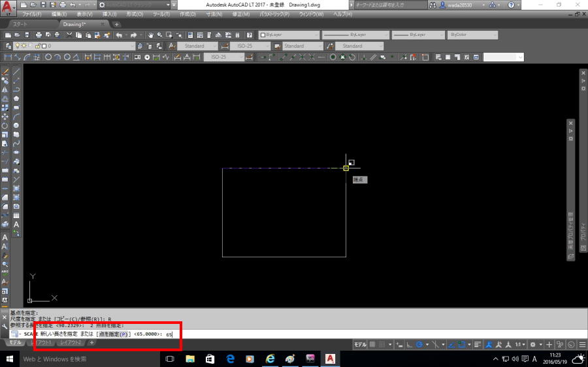Viewport: 588px width, 367px height.
Task: Click the Diameter dimension icon
Action: [x=67, y=57]
